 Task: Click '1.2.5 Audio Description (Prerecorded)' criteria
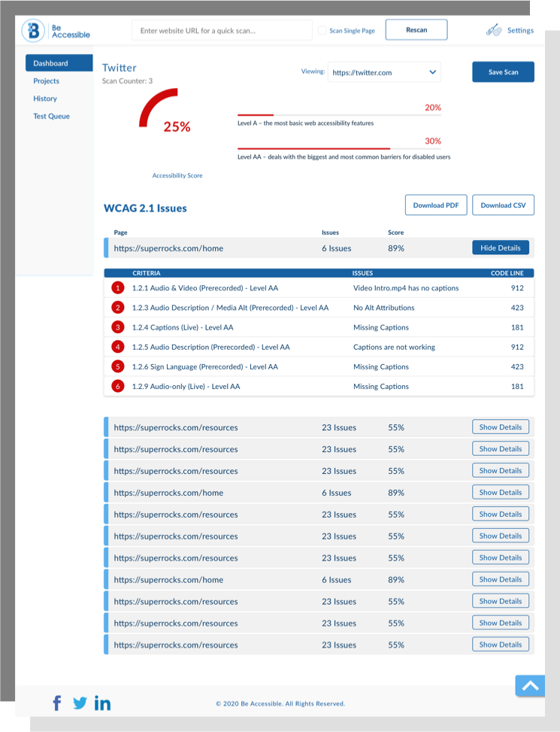210,347
